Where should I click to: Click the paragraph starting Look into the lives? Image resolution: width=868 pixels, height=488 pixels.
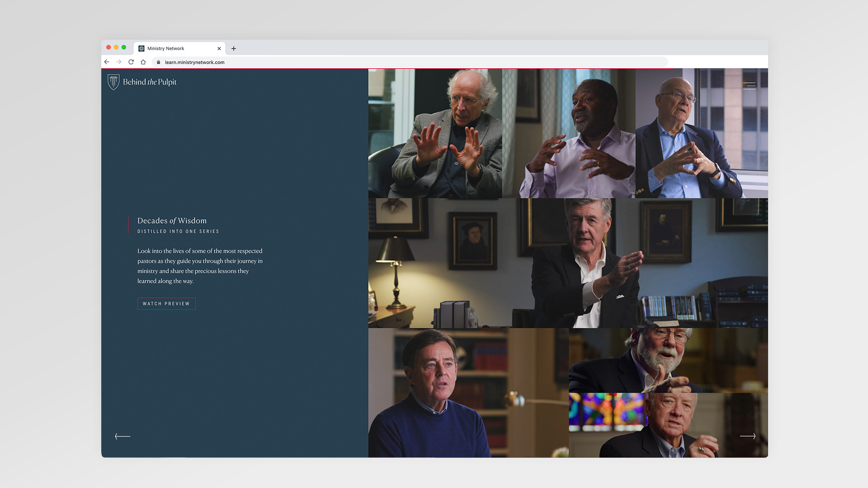(x=200, y=266)
